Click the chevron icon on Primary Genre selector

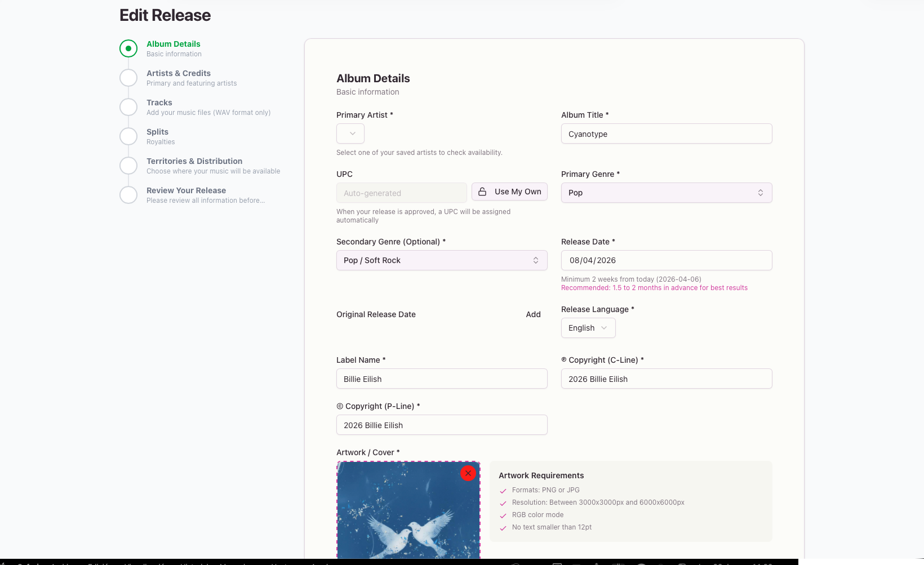(x=761, y=193)
